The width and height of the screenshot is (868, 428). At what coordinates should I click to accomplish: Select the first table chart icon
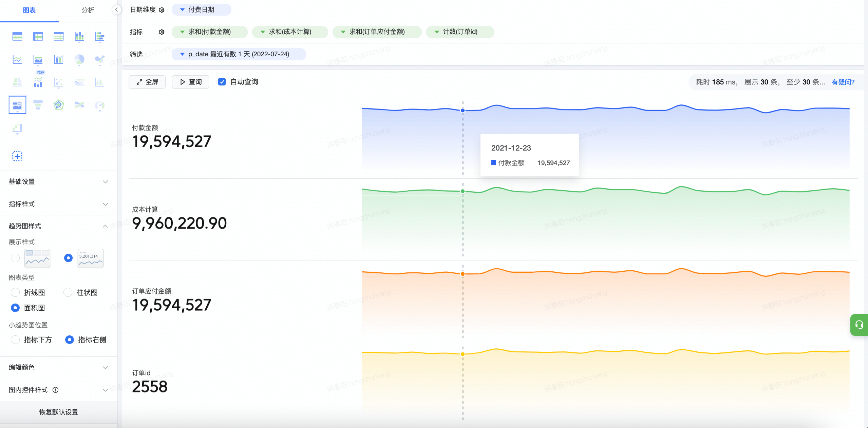point(17,36)
